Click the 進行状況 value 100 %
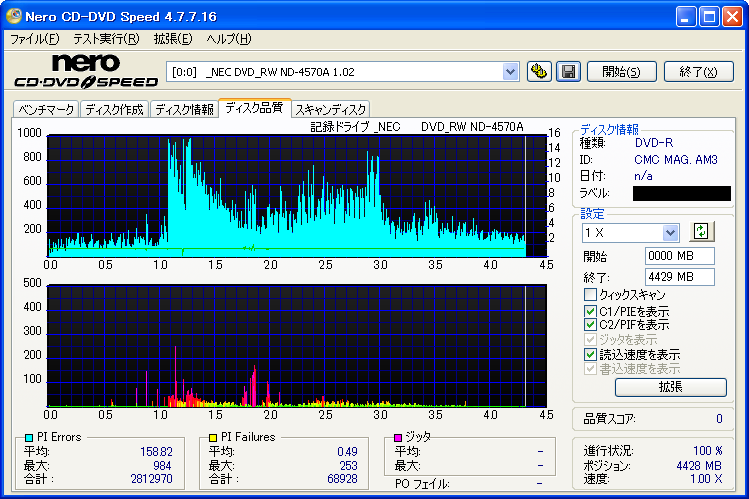The height and width of the screenshot is (499, 749). (x=707, y=451)
